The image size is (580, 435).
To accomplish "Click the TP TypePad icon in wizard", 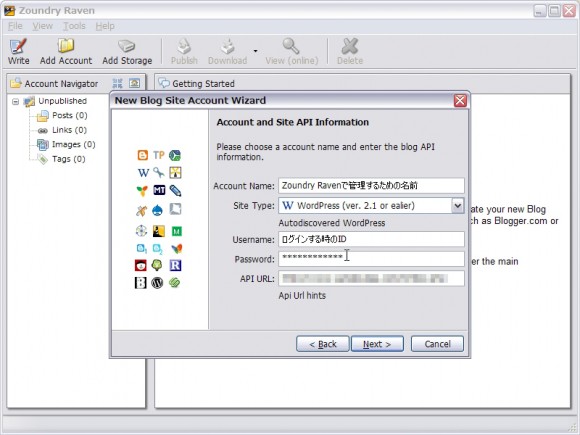I will (x=158, y=155).
